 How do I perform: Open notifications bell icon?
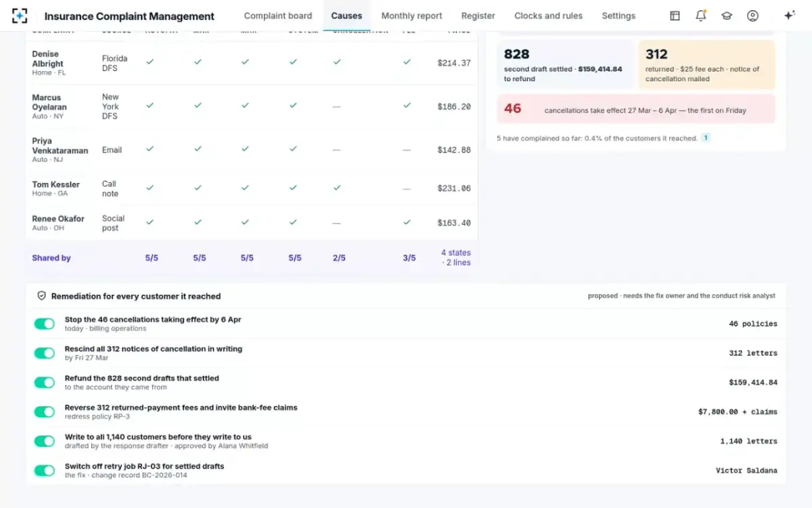pyautogui.click(x=701, y=16)
